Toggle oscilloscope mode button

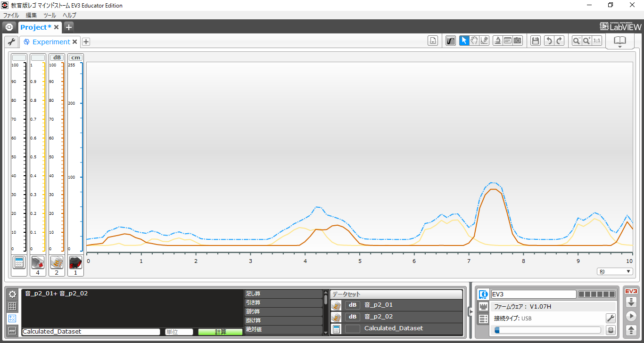click(x=451, y=41)
